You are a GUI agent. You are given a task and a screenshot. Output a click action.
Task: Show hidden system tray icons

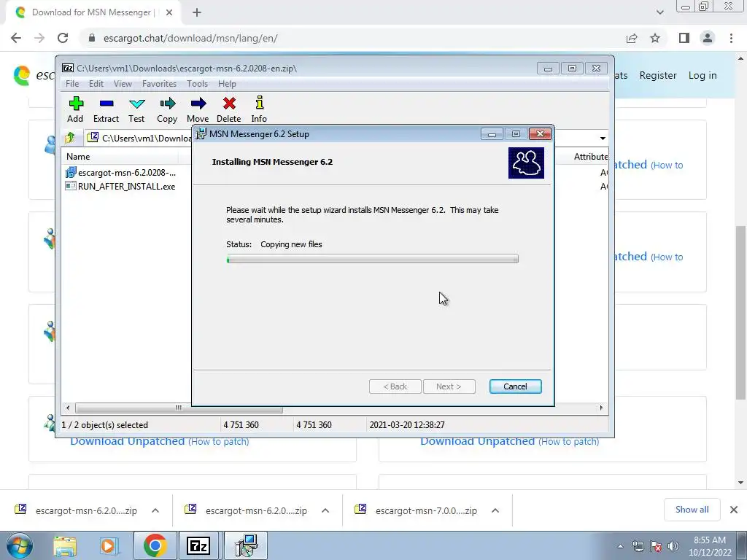tap(620, 546)
